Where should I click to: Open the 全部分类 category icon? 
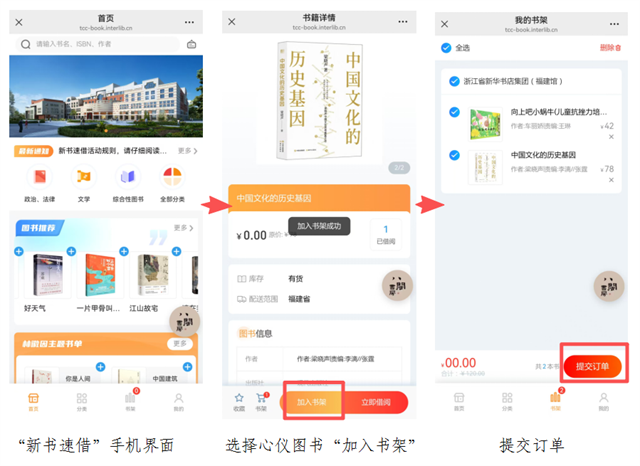172,177
